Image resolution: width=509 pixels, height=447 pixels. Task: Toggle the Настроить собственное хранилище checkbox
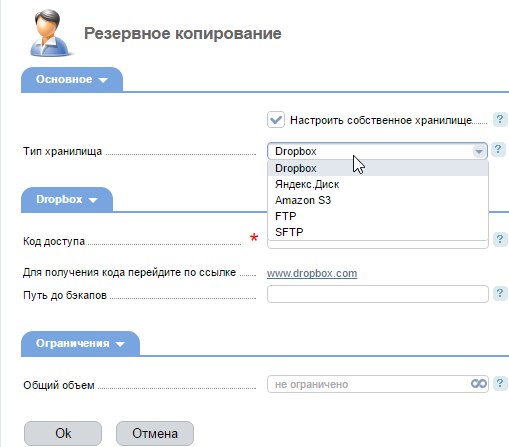click(276, 120)
